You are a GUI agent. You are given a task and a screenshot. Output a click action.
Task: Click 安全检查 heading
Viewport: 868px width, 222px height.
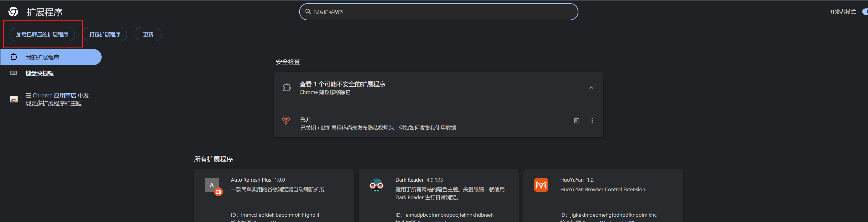point(288,62)
